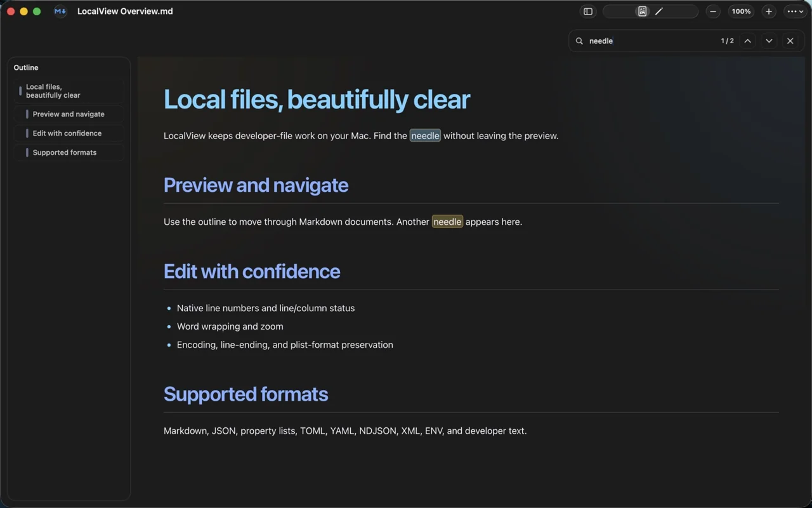812x508 pixels.
Task: Click the second highlighted needle match
Action: [447, 222]
